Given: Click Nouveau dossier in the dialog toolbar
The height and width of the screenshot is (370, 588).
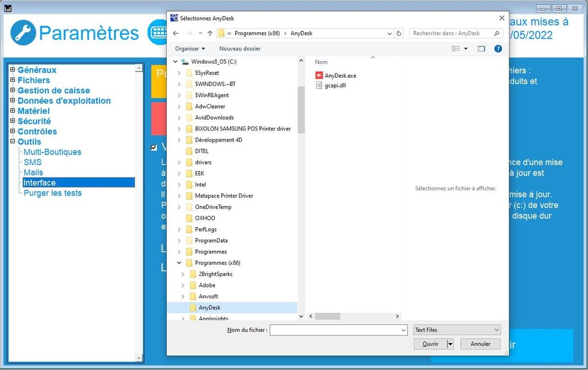Looking at the screenshot, I should (x=240, y=48).
